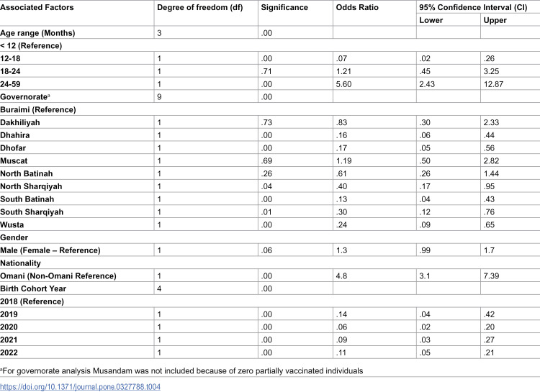Click the North Sharqiyah row label
This screenshot has height=392, width=540.
point(31,186)
